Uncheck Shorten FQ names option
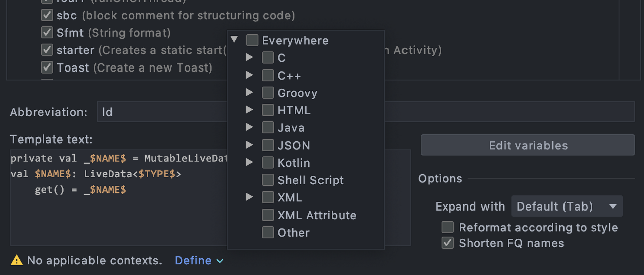 pos(447,243)
